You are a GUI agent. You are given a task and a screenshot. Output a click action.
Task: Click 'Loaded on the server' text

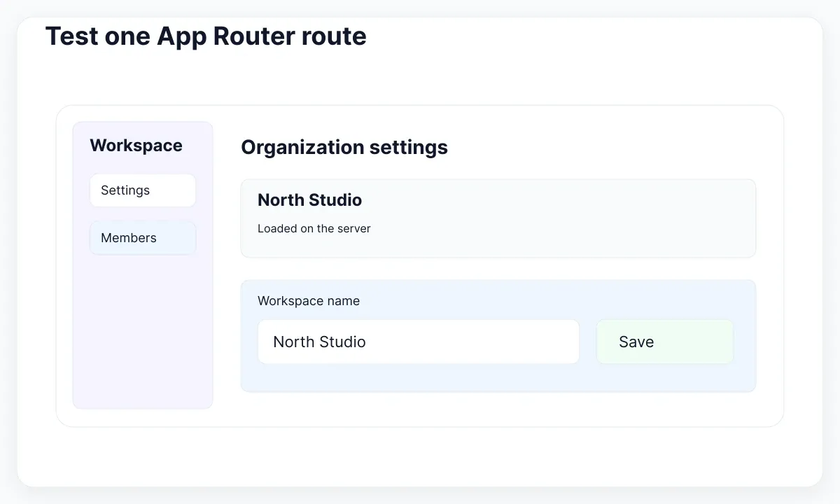point(314,228)
